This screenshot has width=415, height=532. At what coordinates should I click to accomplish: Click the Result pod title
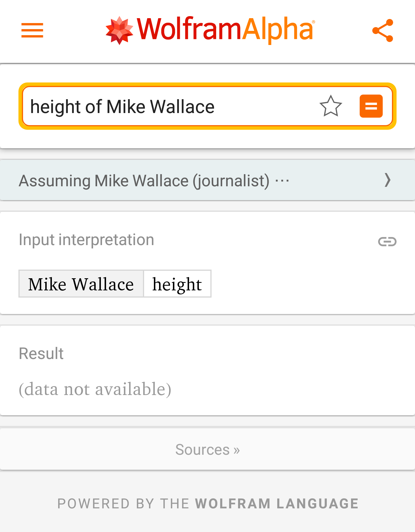41,353
